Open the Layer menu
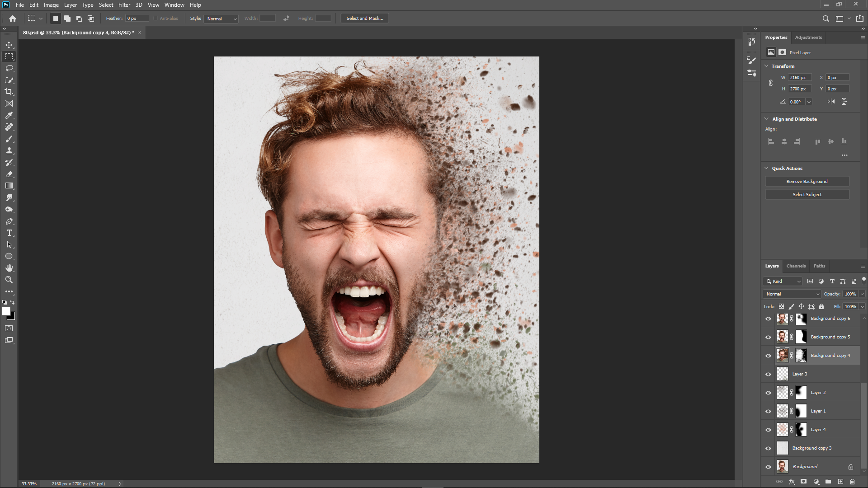Screen dimensions: 868x488 [70, 5]
